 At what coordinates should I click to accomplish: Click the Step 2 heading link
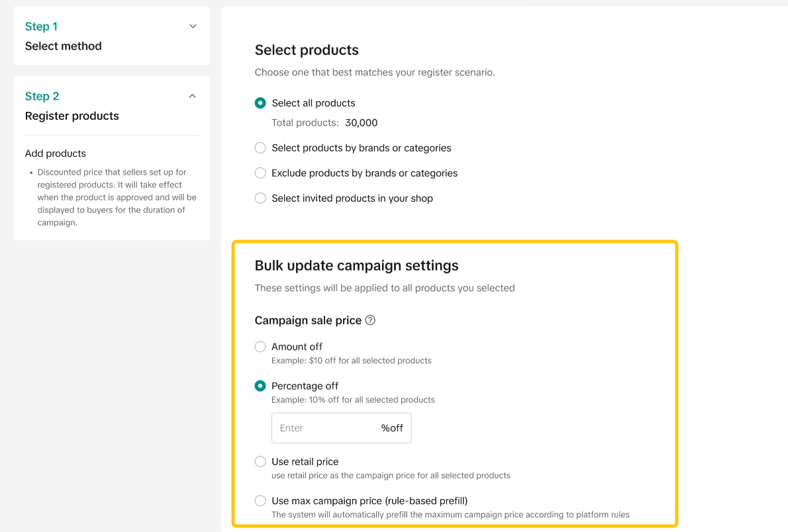(x=42, y=96)
